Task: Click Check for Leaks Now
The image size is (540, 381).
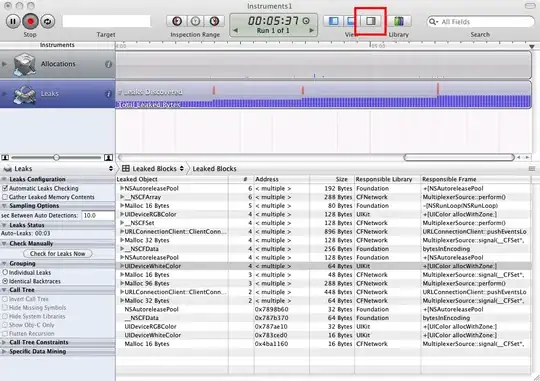Action: tap(58, 254)
